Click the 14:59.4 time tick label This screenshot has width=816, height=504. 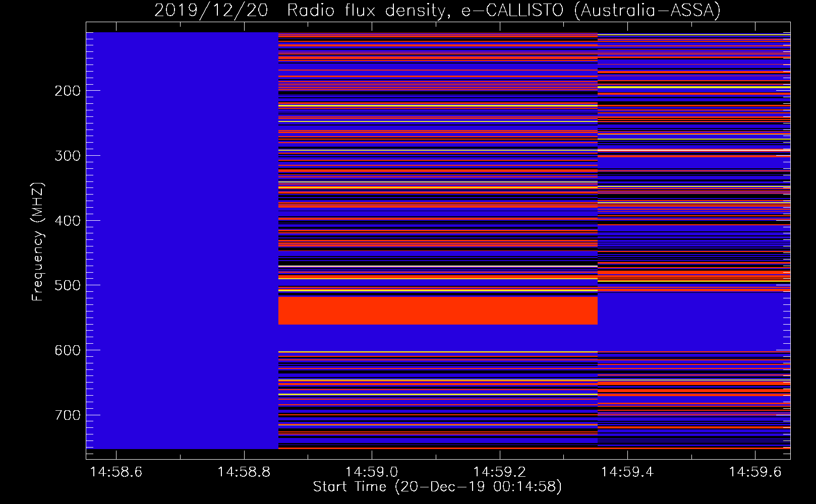pos(627,472)
